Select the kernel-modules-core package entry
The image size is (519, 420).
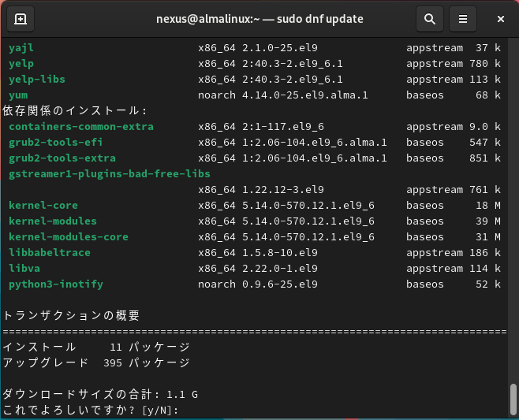click(69, 237)
